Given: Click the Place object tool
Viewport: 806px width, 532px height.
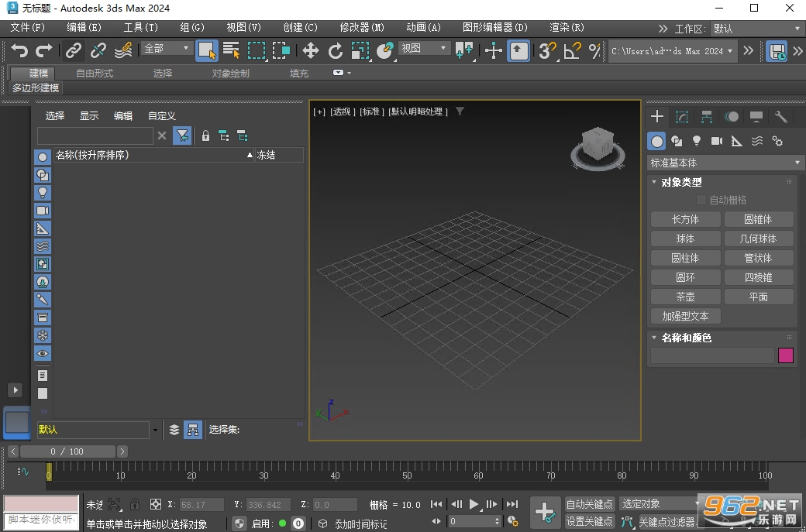Looking at the screenshot, I should [385, 50].
